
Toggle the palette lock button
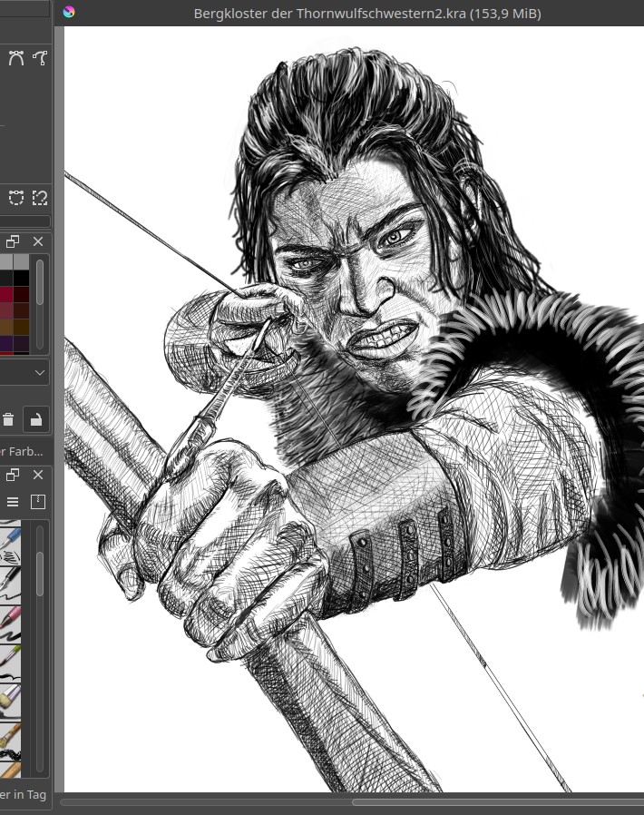tap(36, 419)
